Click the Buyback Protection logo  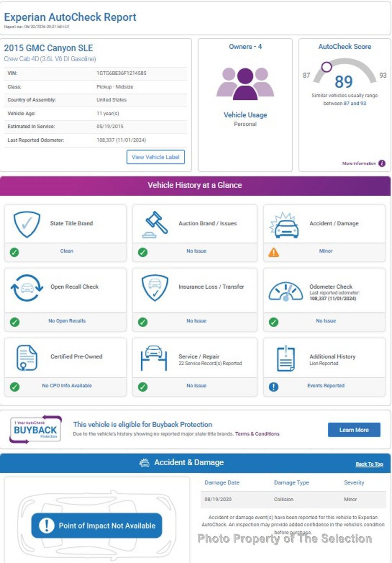(x=35, y=429)
